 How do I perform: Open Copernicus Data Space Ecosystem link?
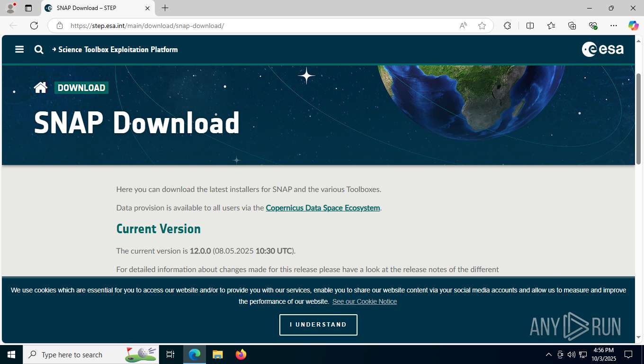(x=323, y=208)
